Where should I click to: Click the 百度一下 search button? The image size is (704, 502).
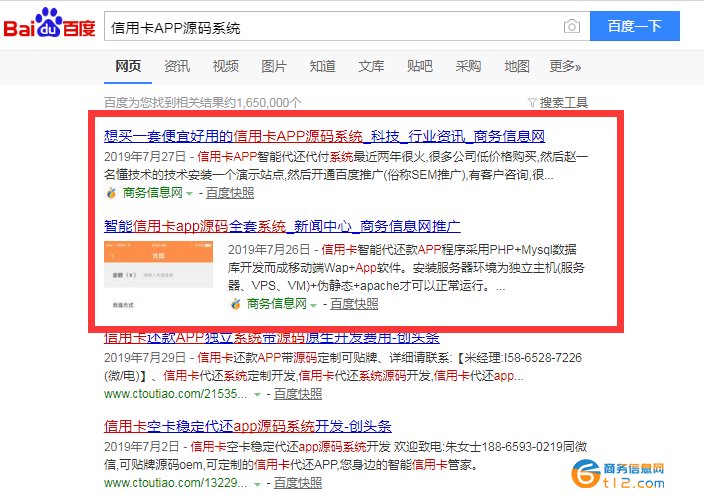pyautogui.click(x=634, y=26)
